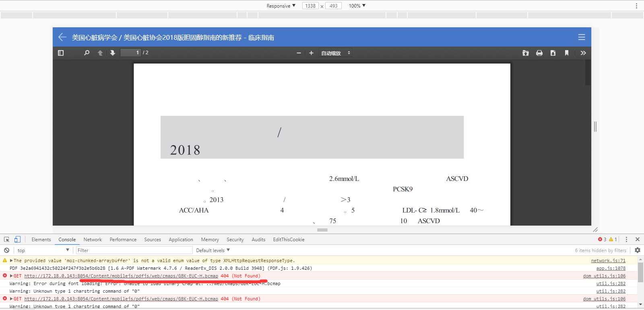Viewport: 644px width, 310px height.
Task: Zoom in the PDF document
Action: 311,53
